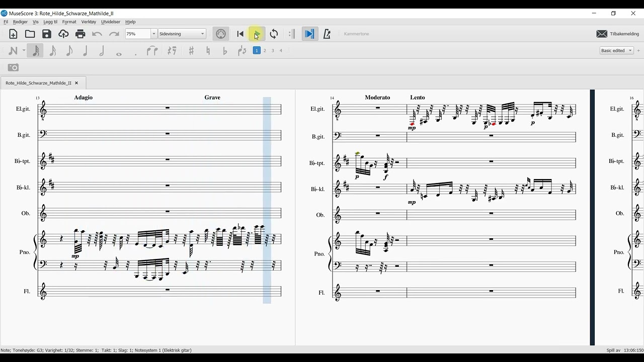Click the blue playback cursor in measure 13
Viewport: 644px width, 362px height.
(267, 200)
